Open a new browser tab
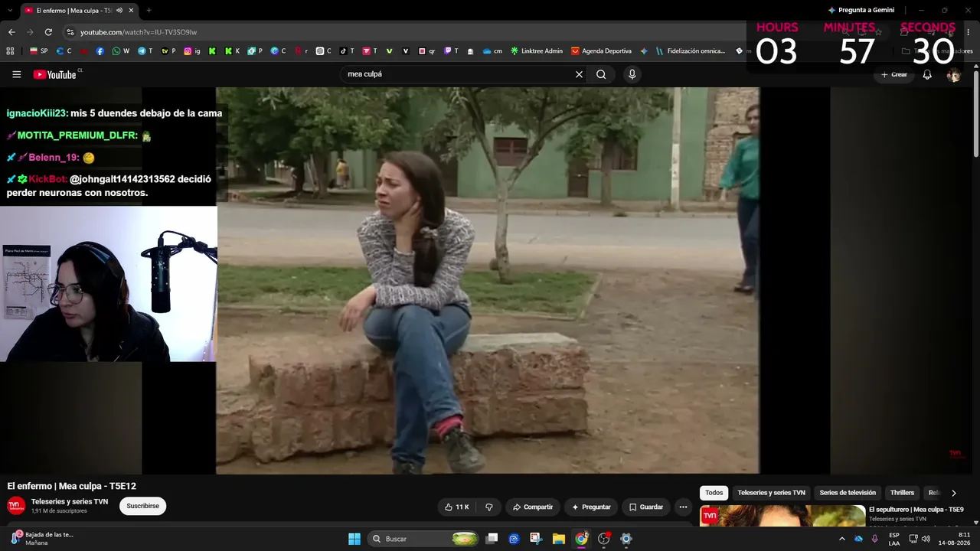 pos(149,10)
